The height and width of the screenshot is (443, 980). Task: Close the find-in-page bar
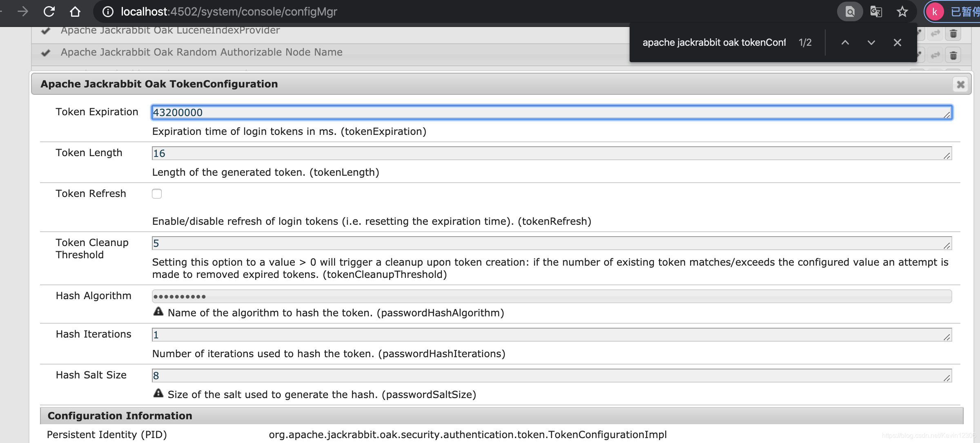[x=898, y=43]
